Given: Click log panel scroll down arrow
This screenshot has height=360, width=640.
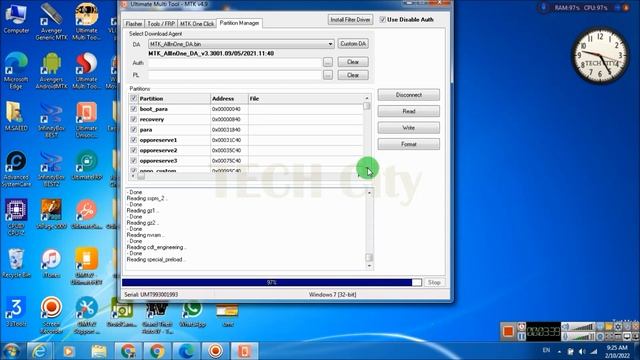Looking at the screenshot, I should click(369, 266).
